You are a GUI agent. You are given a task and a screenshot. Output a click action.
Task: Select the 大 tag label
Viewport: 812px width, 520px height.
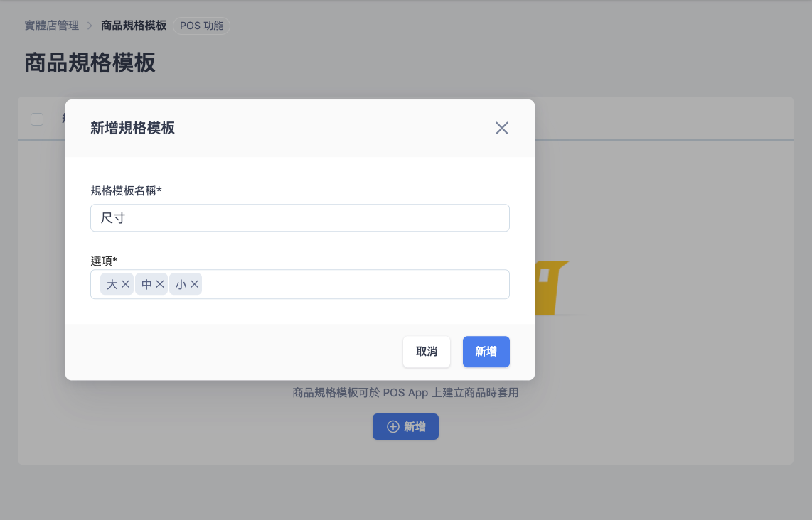click(x=112, y=284)
